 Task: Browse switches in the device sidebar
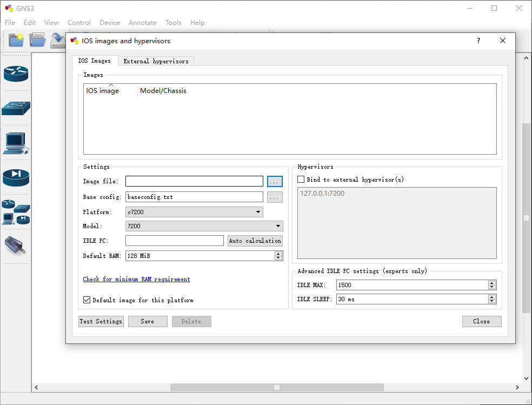[16, 109]
